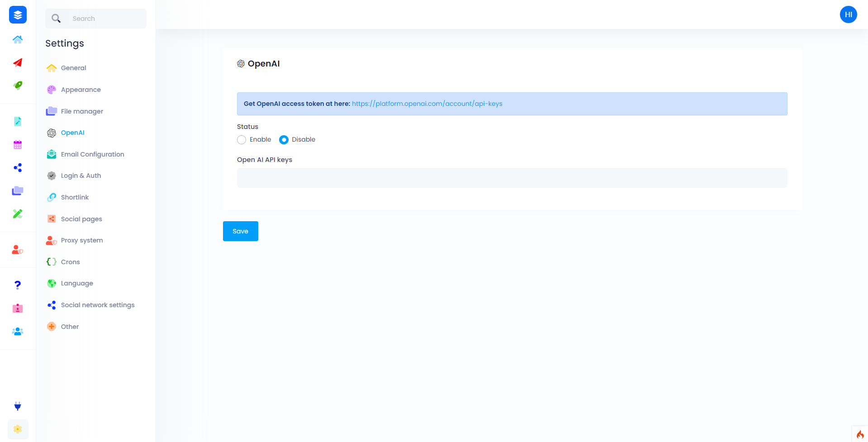Open the purple folder icon in left rail
Image resolution: width=868 pixels, height=442 pixels.
tap(18, 191)
